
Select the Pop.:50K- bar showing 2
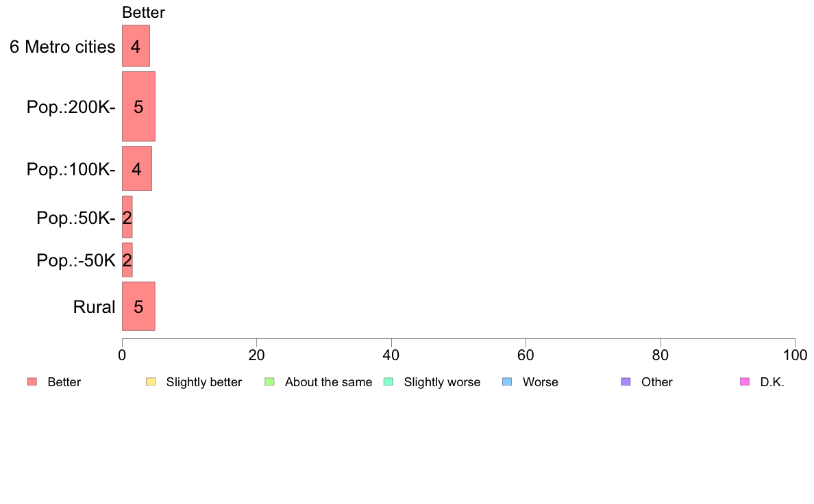pyautogui.click(x=127, y=217)
